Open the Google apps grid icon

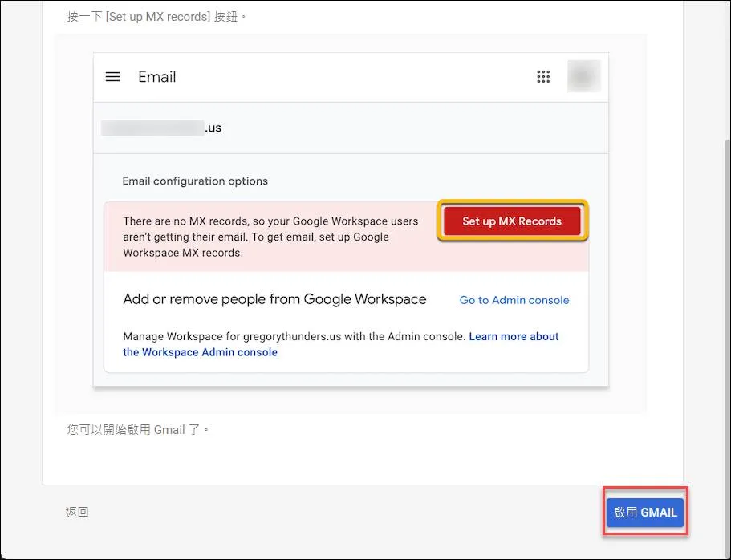click(543, 77)
